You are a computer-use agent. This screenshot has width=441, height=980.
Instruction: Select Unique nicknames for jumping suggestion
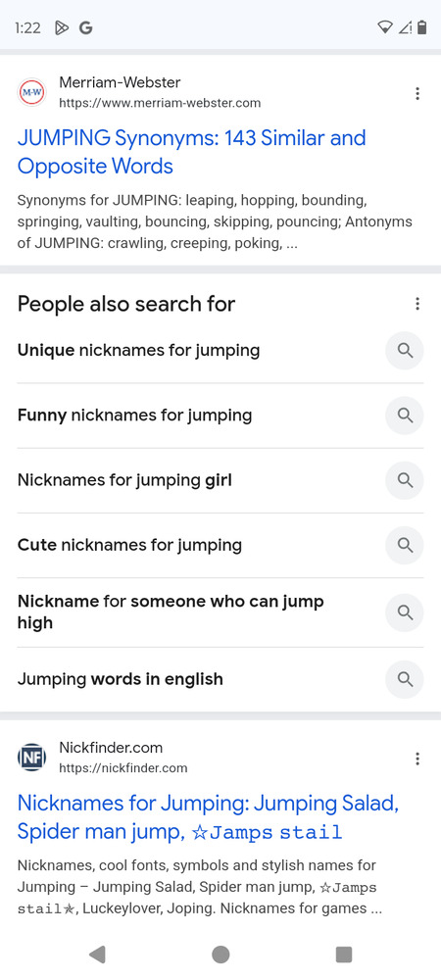[x=220, y=351]
